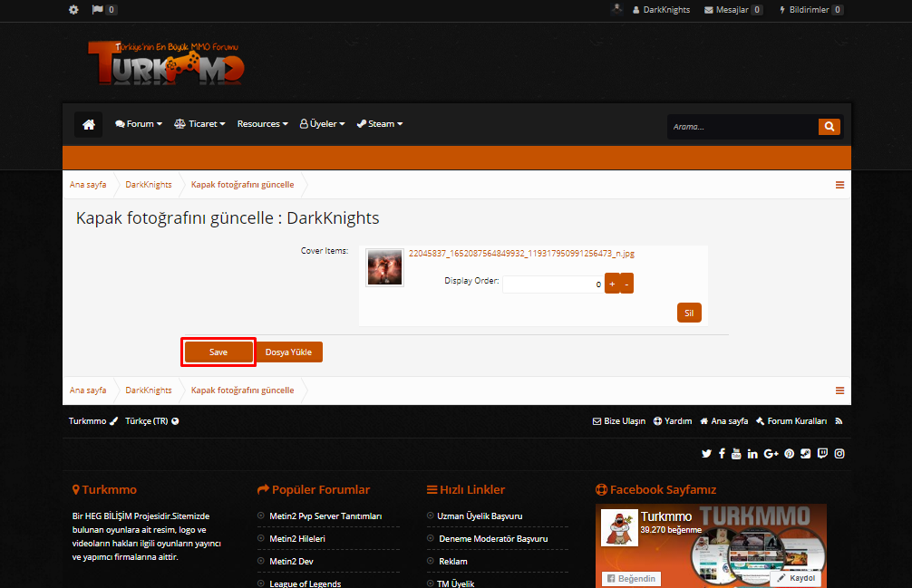The image size is (912, 588).
Task: Open Bildirimler notifications
Action: tap(810, 9)
